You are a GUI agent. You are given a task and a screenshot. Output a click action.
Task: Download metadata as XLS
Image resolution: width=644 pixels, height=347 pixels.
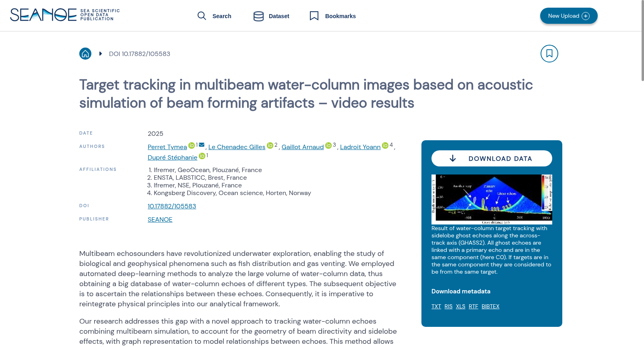(460, 307)
